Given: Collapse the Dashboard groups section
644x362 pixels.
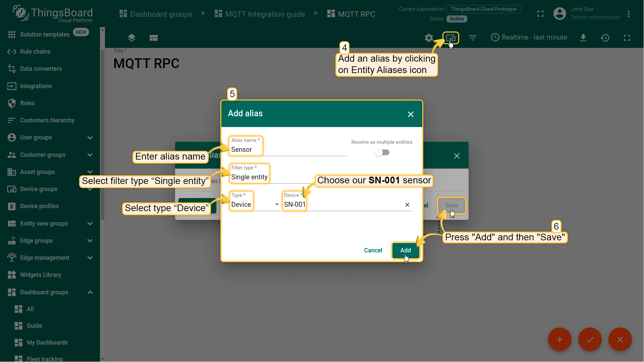Looking at the screenshot, I should (x=90, y=292).
